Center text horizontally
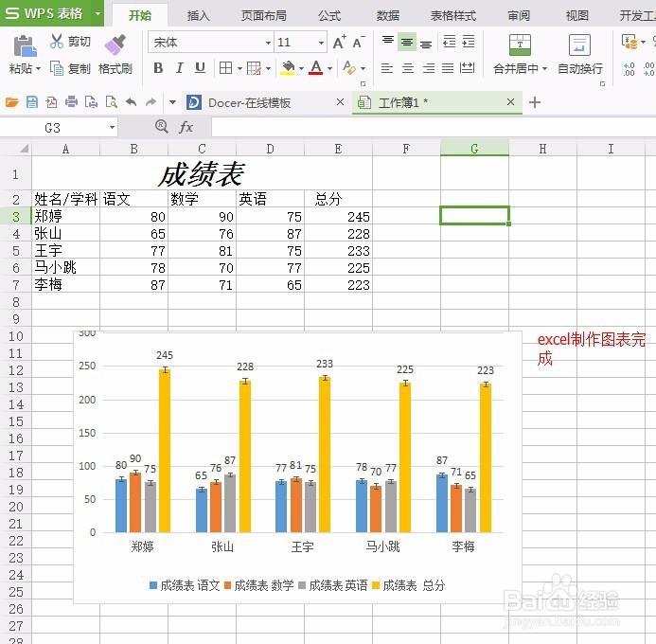The width and height of the screenshot is (656, 644). click(x=407, y=68)
